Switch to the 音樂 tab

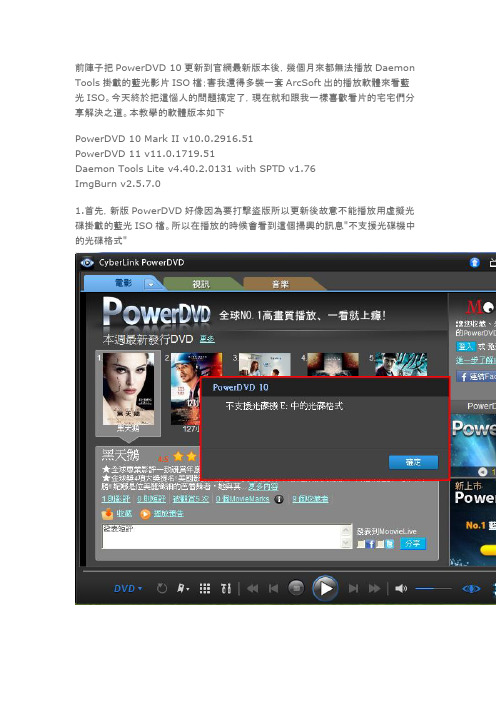point(281,284)
